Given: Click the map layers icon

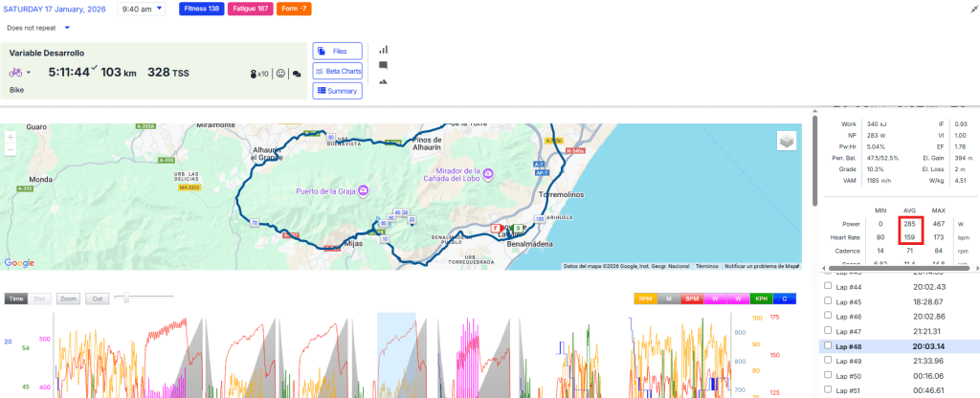Looking at the screenshot, I should (x=786, y=142).
